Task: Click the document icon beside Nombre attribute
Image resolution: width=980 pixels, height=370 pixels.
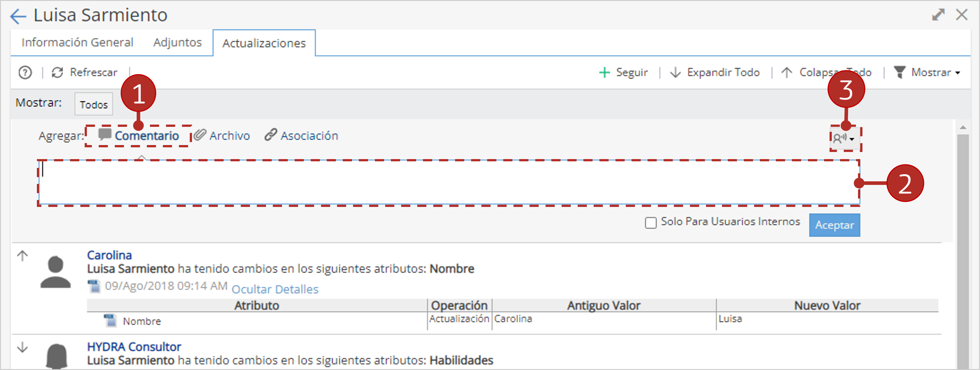Action: coord(110,320)
